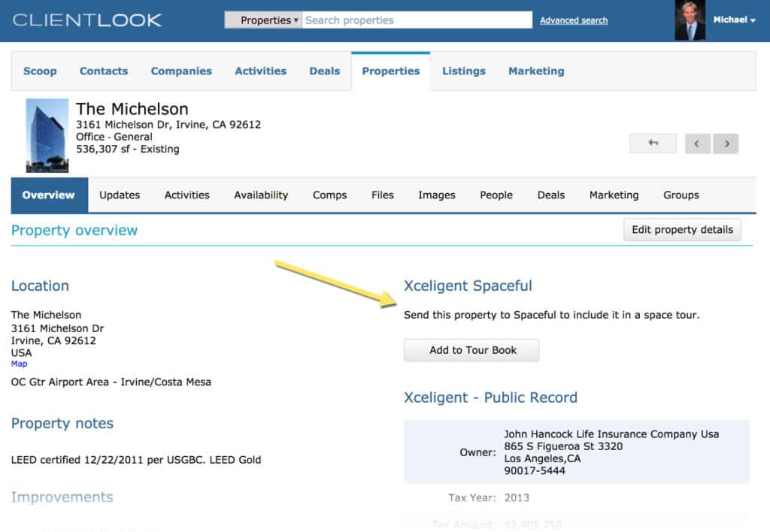
Task: Go to previous property with left chevron
Action: click(x=697, y=144)
